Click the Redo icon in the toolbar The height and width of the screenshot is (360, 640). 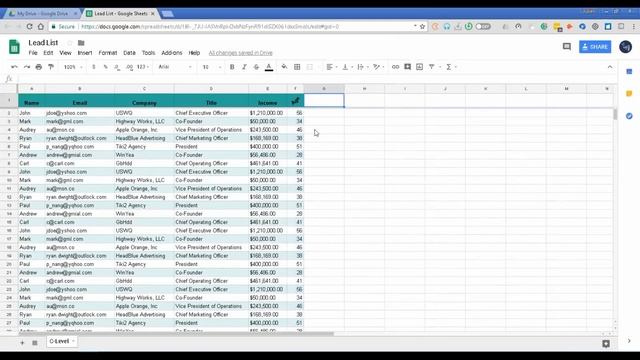pos(27,67)
